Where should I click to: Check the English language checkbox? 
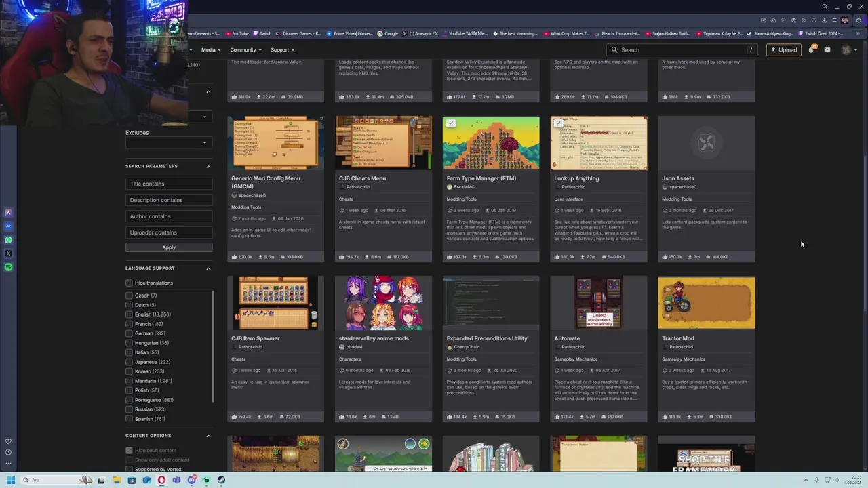(129, 314)
